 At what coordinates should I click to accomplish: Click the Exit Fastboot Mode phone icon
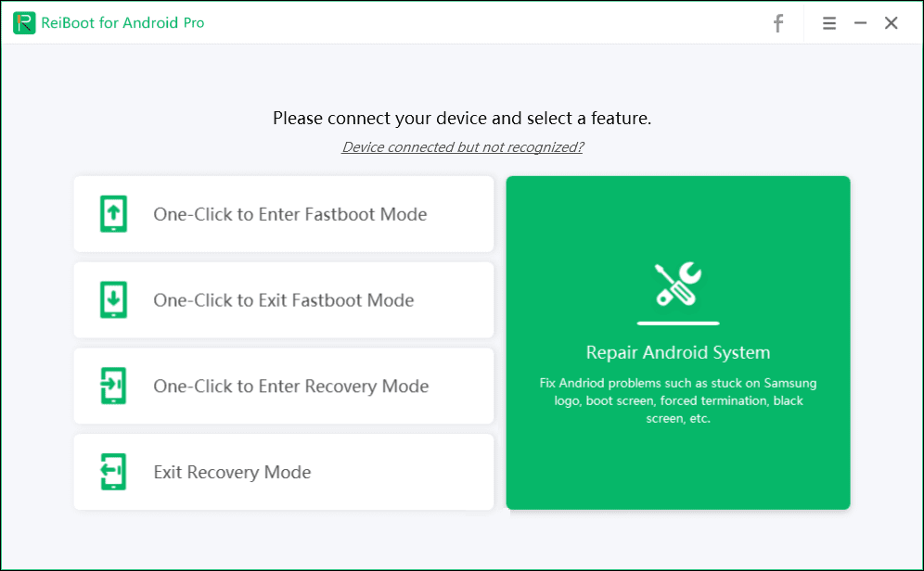tap(114, 299)
